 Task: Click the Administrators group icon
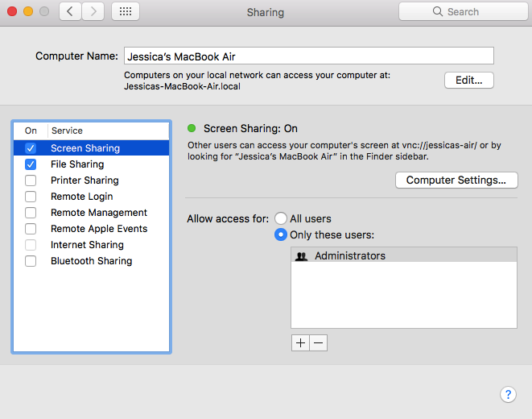[x=301, y=256]
